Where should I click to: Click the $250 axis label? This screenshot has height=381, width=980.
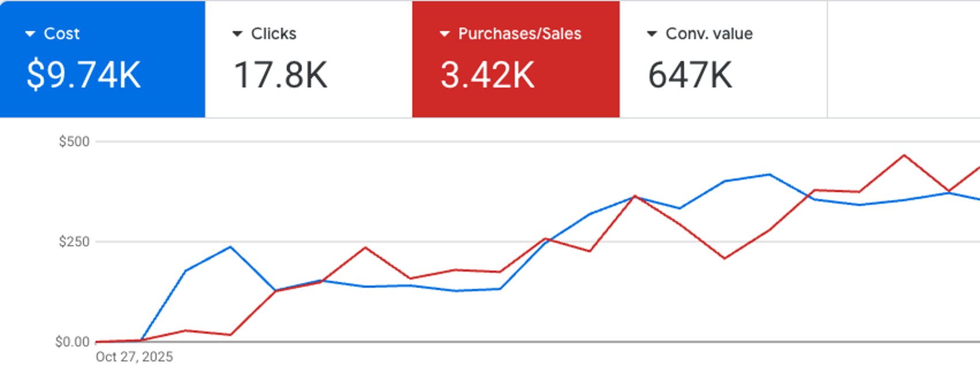point(74,242)
